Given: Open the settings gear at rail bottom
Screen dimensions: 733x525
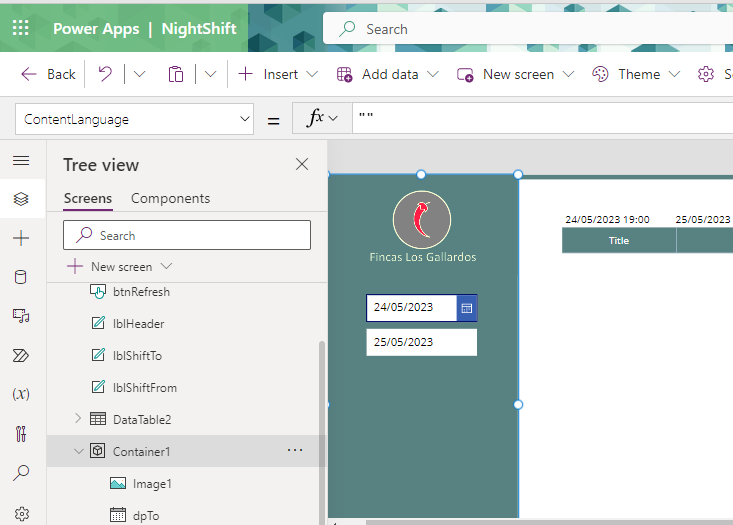Looking at the screenshot, I should pos(22,514).
